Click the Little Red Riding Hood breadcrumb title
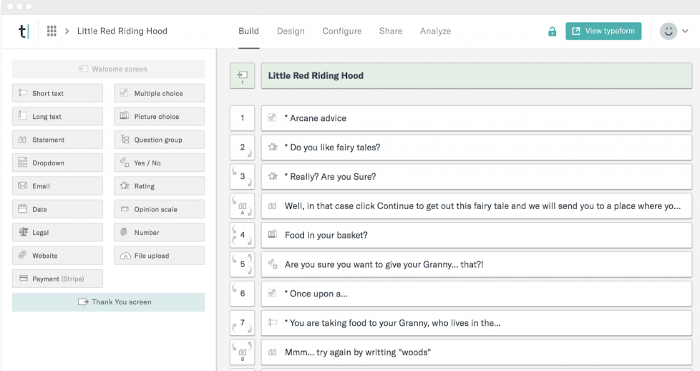 (x=122, y=31)
